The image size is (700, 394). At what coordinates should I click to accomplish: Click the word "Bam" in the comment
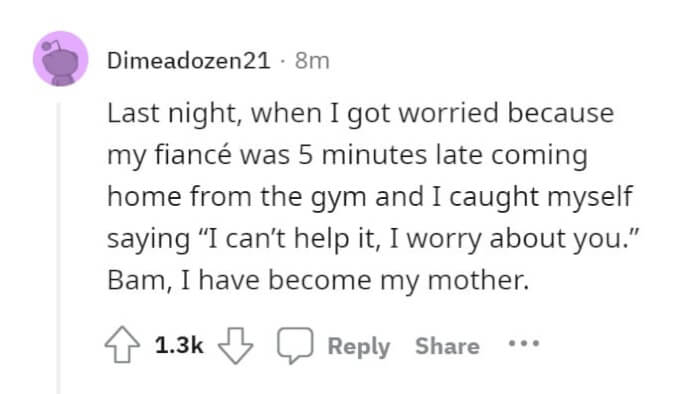point(136,281)
